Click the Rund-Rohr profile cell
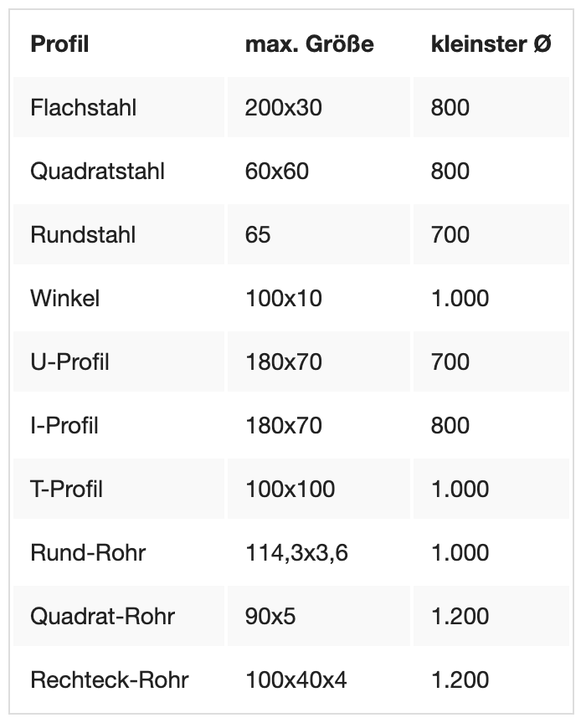Screen dimensions: 586x728 (x=88, y=553)
